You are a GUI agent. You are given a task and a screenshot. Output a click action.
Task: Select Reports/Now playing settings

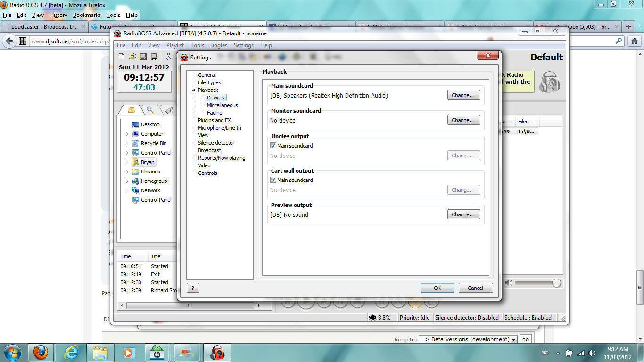pyautogui.click(x=222, y=158)
